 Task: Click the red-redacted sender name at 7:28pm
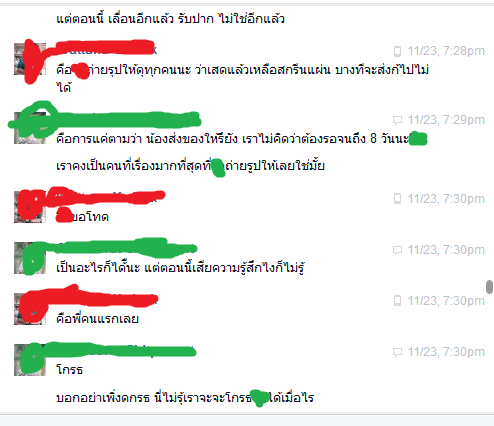click(x=106, y=50)
